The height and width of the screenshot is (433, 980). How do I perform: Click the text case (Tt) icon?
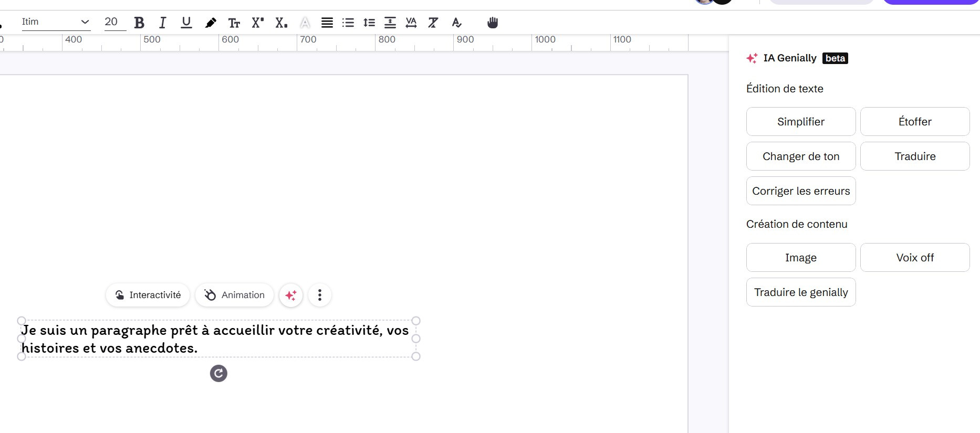(234, 23)
